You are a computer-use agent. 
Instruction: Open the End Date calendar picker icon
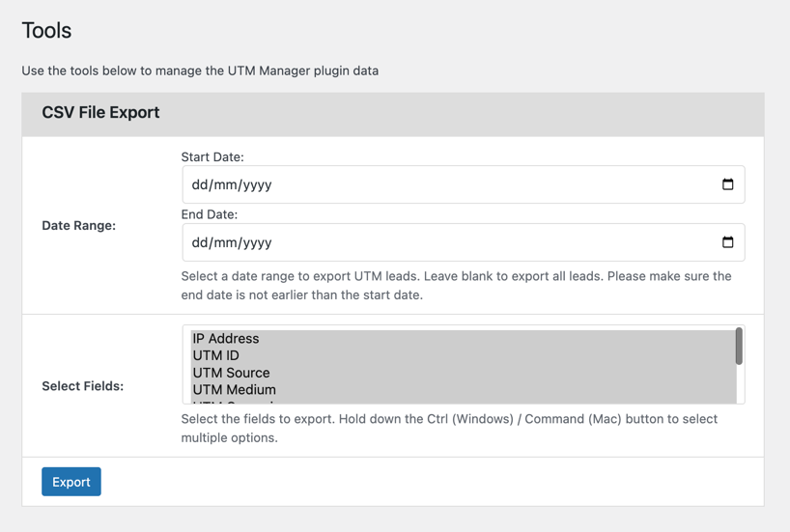pyautogui.click(x=727, y=242)
